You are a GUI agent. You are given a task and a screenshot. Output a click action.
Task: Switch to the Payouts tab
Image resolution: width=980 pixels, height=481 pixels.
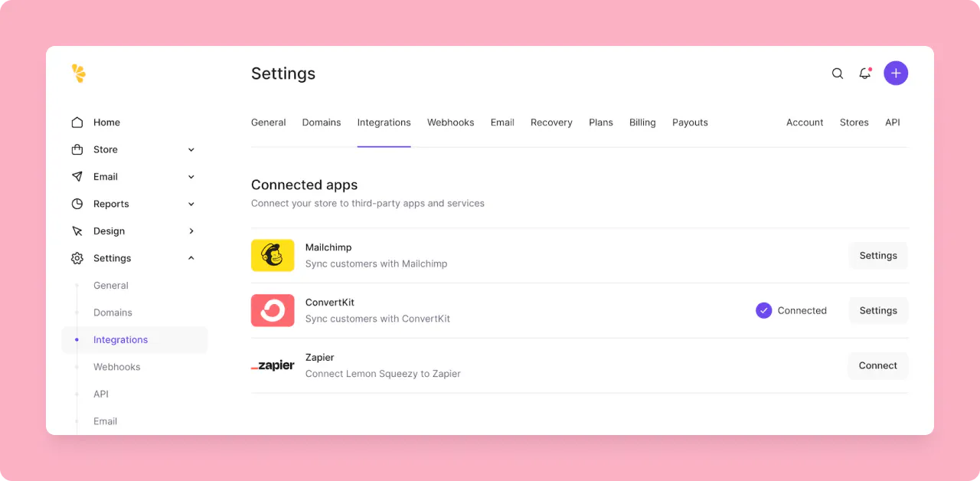coord(689,122)
